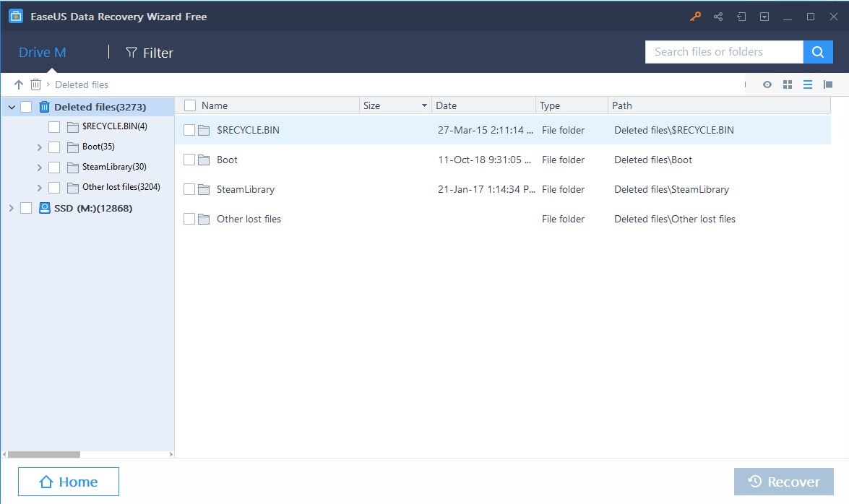Image resolution: width=849 pixels, height=504 pixels.
Task: Enable the detail pane view icon
Action: (827, 84)
